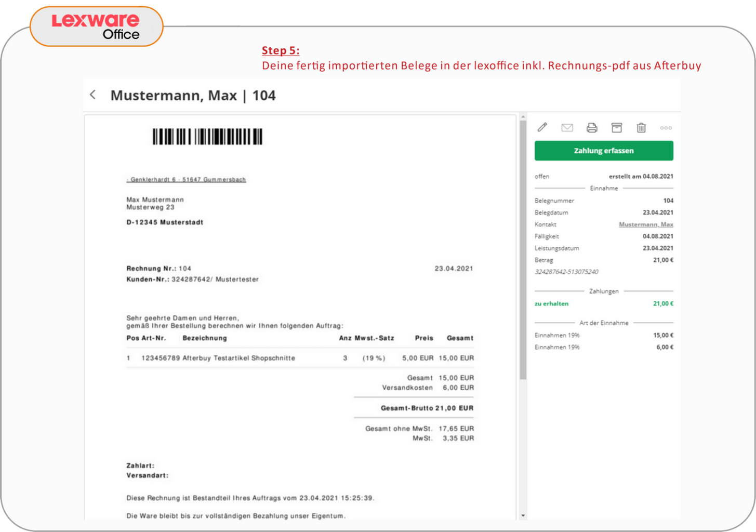
Task: Open more options three-dot menu
Action: point(666,128)
